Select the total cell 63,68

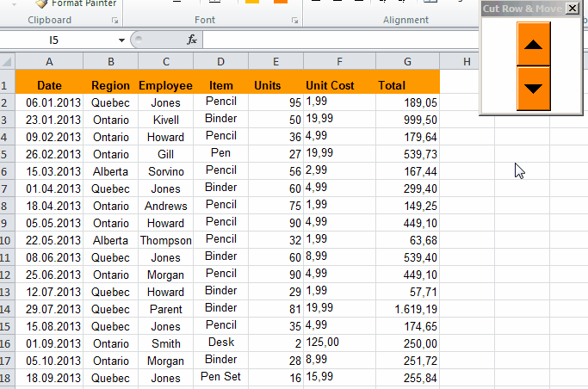pos(407,240)
